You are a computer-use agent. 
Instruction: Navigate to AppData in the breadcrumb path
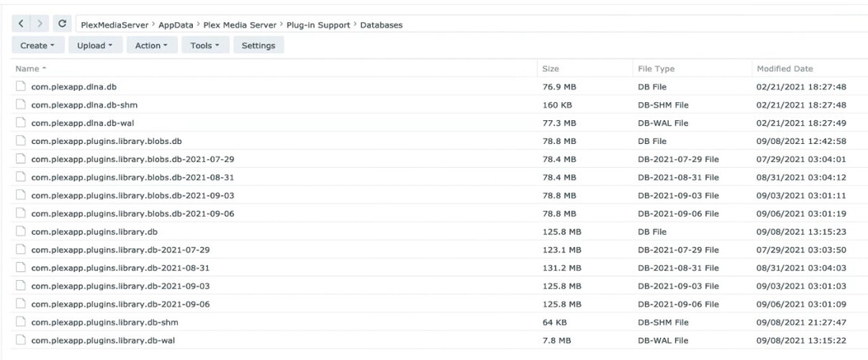(x=177, y=25)
